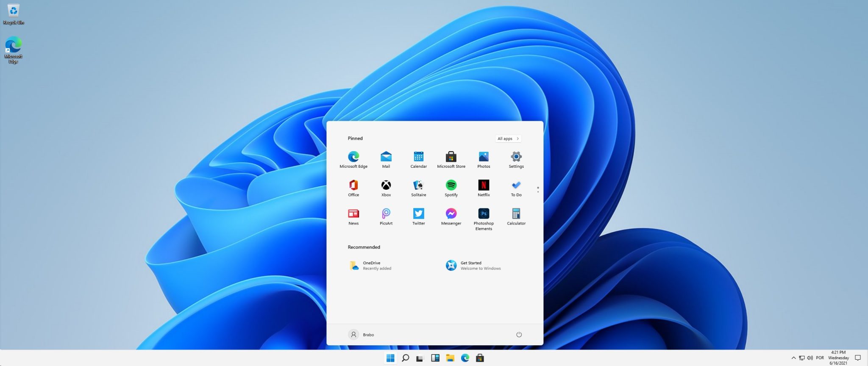
Task: Switch POR input language indicator
Action: point(820,358)
